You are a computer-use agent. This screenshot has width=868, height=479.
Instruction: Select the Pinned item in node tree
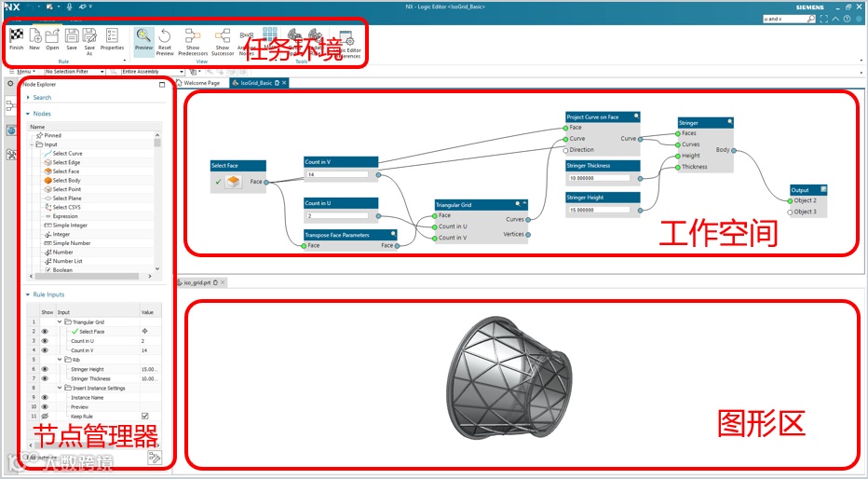click(x=52, y=135)
